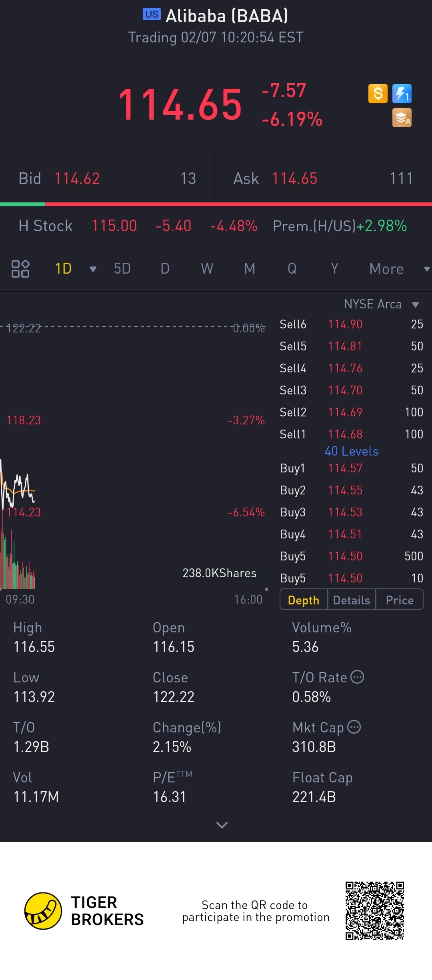The width and height of the screenshot is (432, 980).
Task: Tap the orange dollar sign icon
Action: click(x=378, y=94)
